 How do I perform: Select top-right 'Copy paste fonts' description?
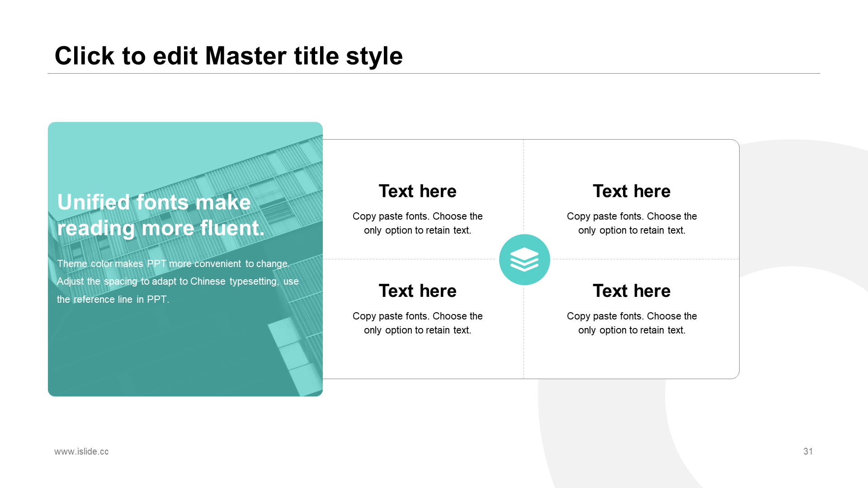point(632,223)
